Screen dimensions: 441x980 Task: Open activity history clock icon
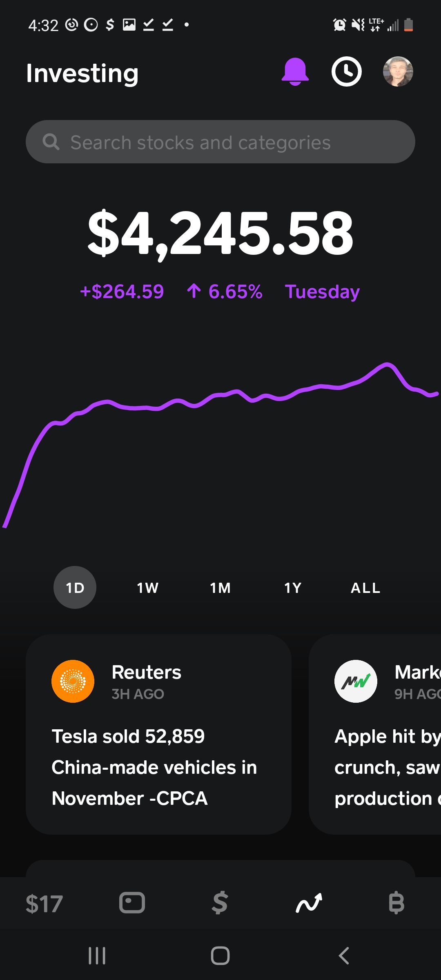point(346,72)
